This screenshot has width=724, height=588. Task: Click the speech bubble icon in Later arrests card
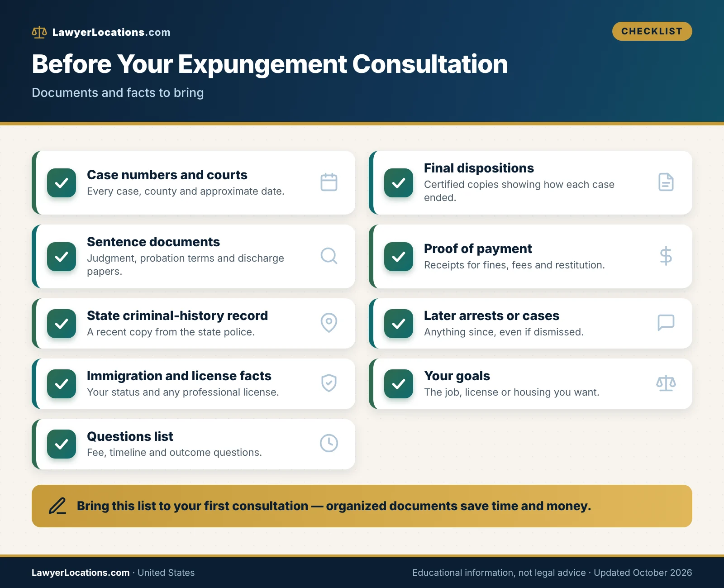coord(666,323)
